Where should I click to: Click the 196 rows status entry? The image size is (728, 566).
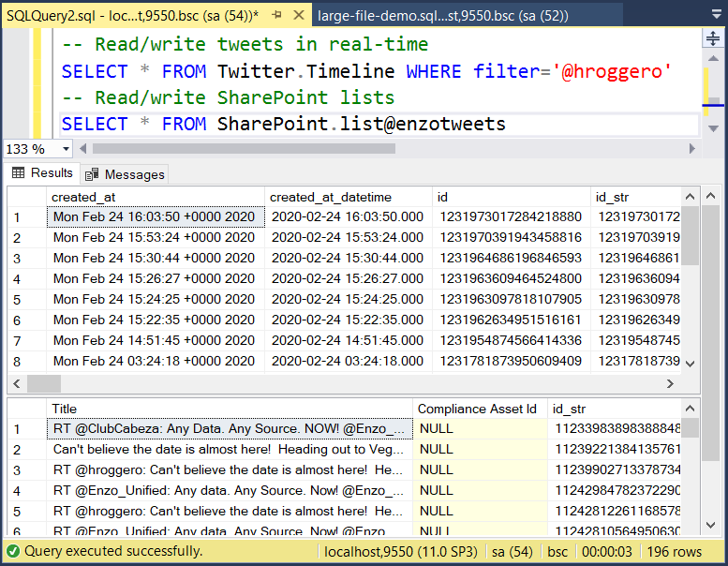pos(675,552)
